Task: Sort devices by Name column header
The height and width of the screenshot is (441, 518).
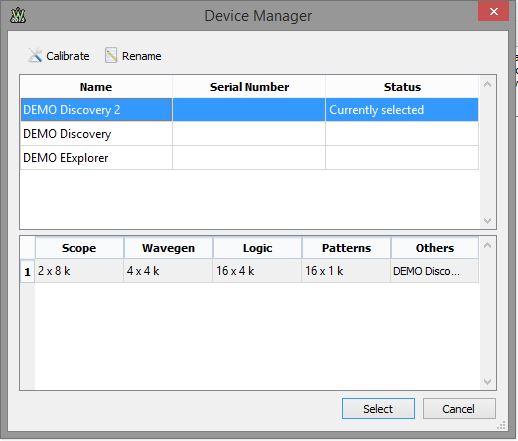Action: pos(96,87)
